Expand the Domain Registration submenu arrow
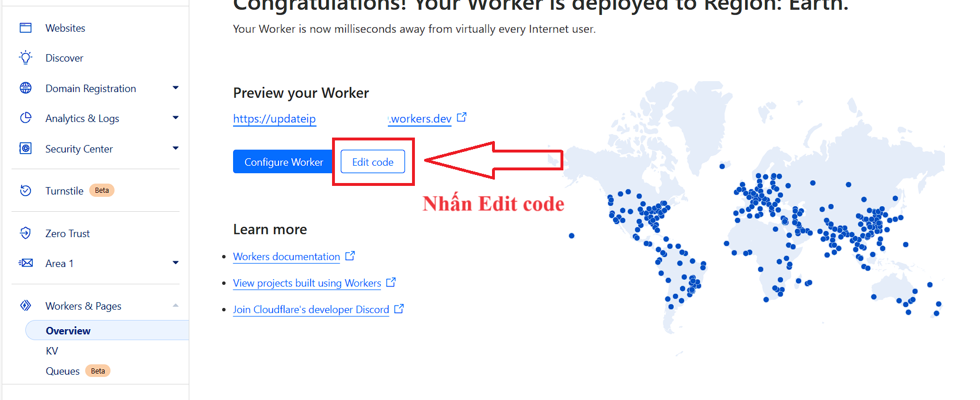 176,88
